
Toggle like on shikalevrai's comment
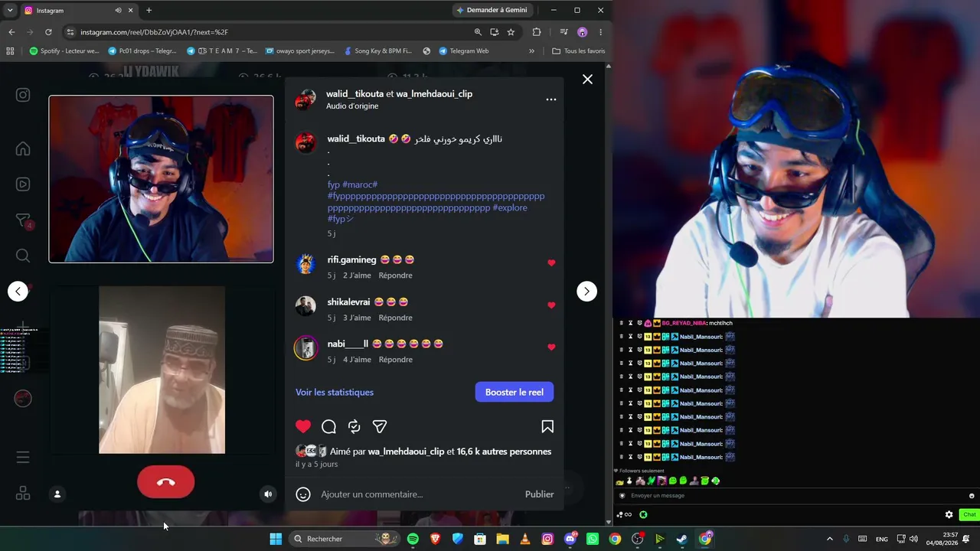pos(551,305)
